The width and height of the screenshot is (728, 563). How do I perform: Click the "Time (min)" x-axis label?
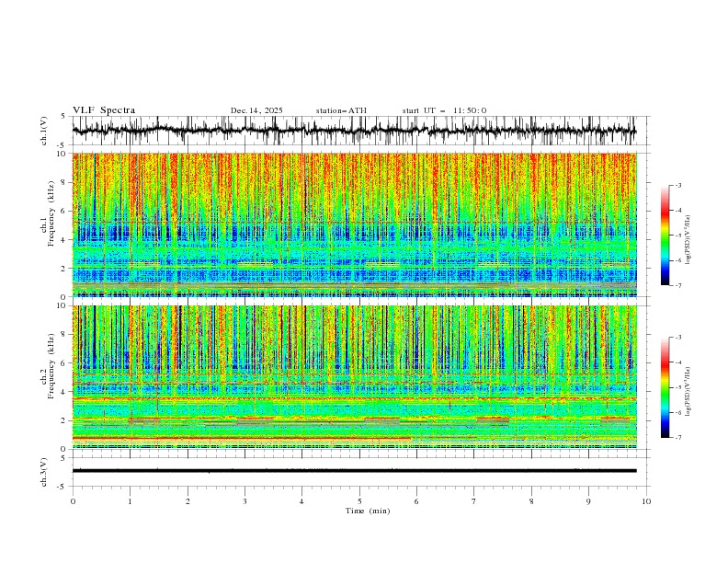[x=368, y=511]
